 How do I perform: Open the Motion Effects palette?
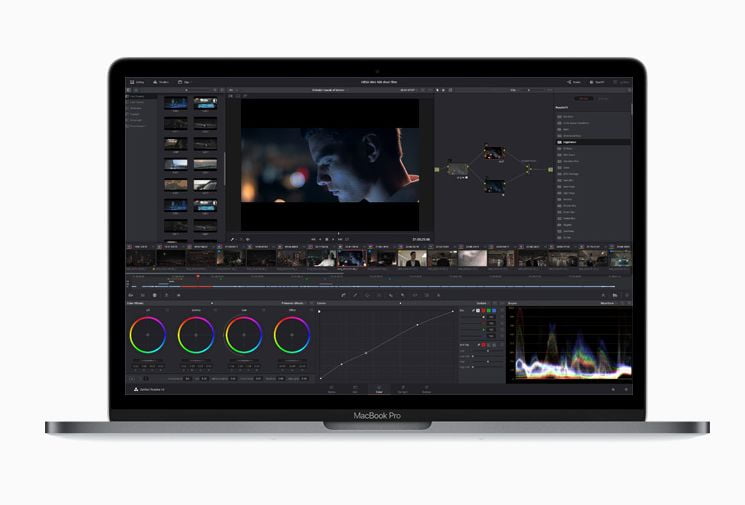click(x=179, y=295)
